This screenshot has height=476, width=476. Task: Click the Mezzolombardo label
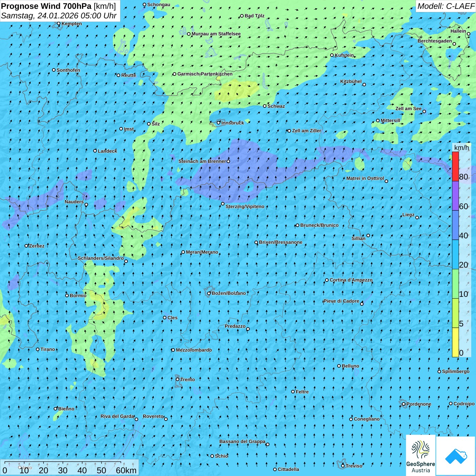point(194,350)
